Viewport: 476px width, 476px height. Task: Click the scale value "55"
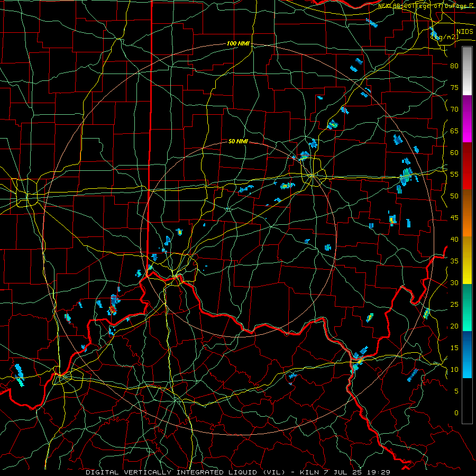tap(454, 175)
